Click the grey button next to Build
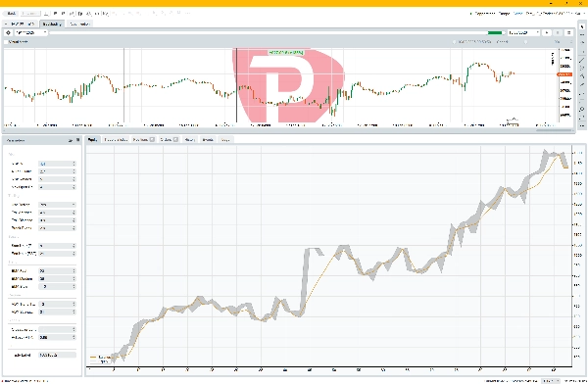This screenshot has width=588, height=384. [x=29, y=13]
